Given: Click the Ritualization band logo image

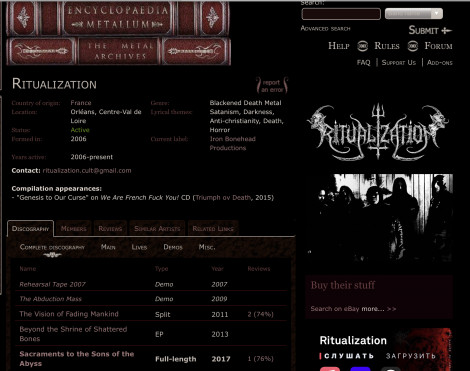Looking at the screenshot, I should [378, 132].
